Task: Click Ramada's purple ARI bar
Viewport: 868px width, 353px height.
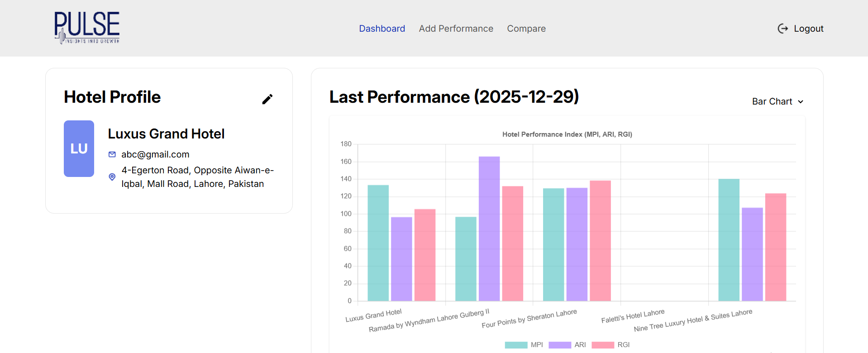Action: tap(489, 229)
